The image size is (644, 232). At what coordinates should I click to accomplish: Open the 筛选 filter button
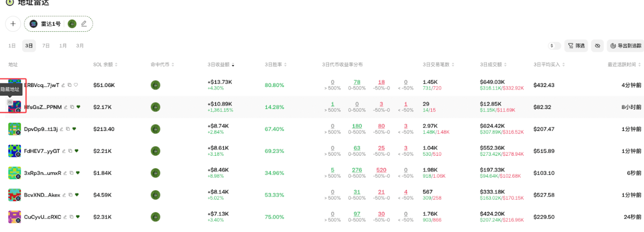click(576, 46)
